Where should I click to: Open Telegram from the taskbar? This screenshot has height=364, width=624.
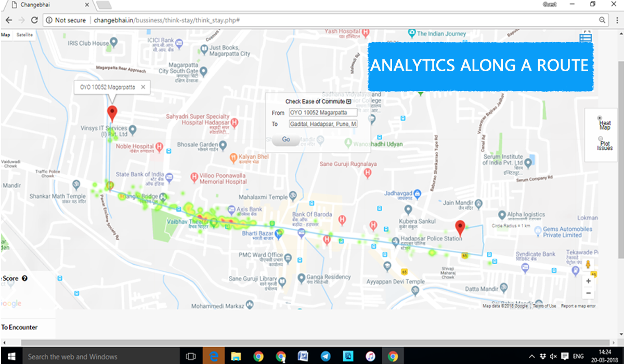pos(326,356)
